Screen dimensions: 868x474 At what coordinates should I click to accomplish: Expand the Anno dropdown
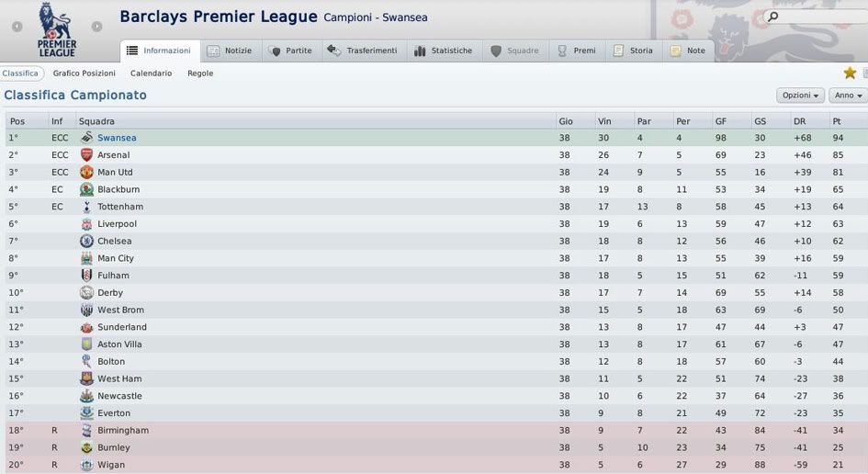[x=847, y=96]
